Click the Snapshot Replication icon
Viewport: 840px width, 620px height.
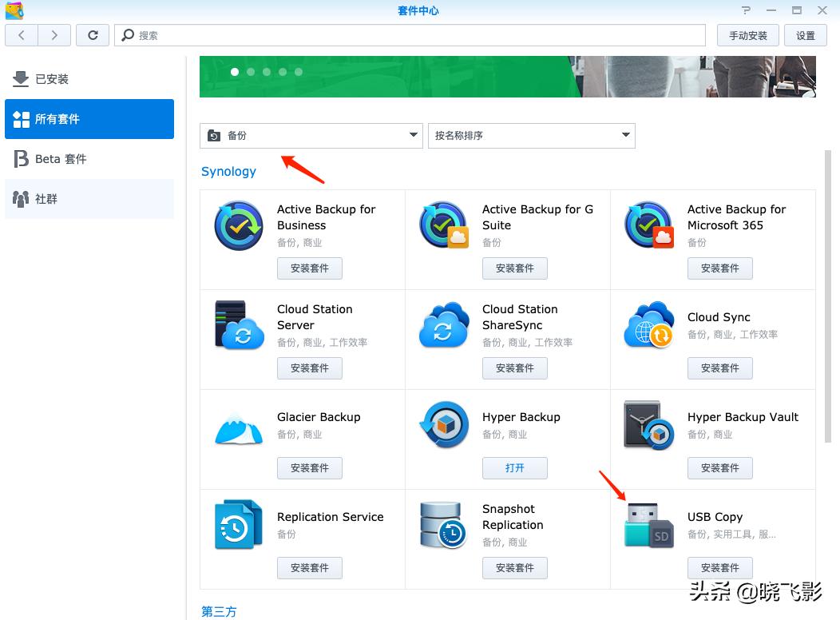point(443,524)
